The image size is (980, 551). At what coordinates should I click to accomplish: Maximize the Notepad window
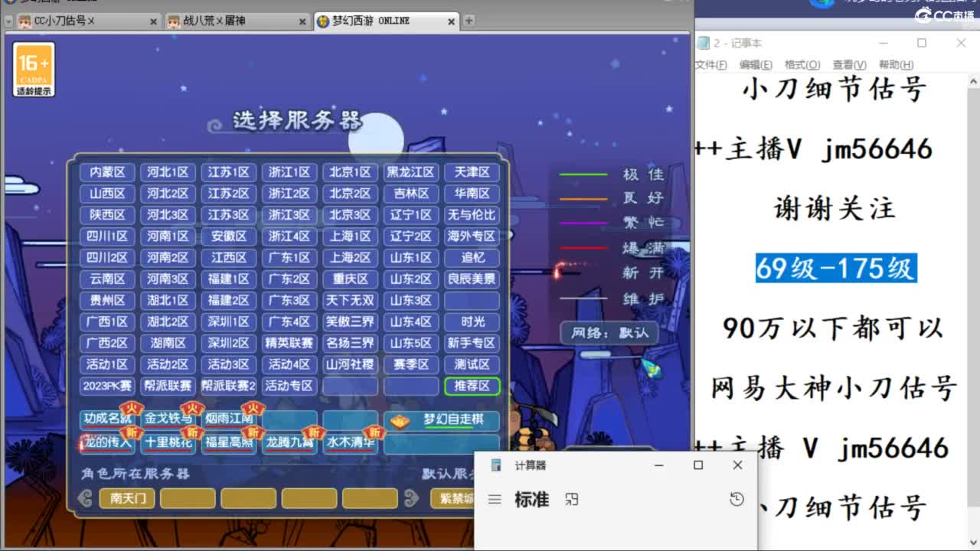tap(922, 43)
